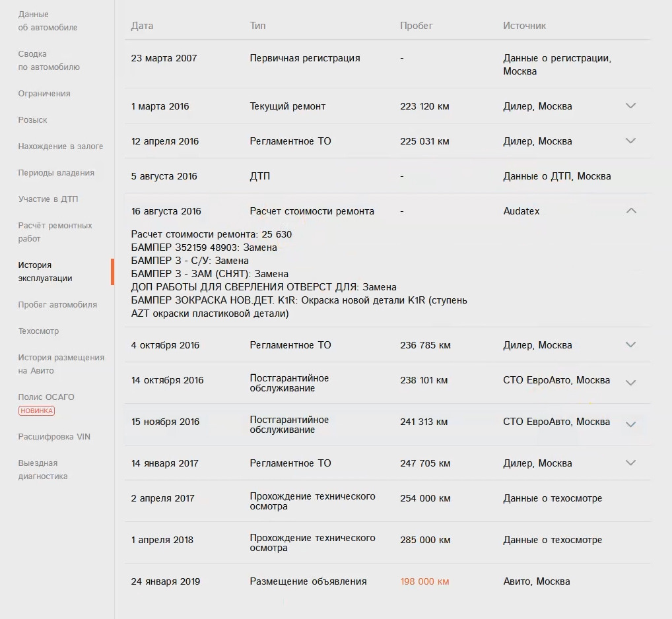The height and width of the screenshot is (619, 672).
Task: Expand the 1 марта 2016 Текущий ремонт row
Action: pos(630,106)
